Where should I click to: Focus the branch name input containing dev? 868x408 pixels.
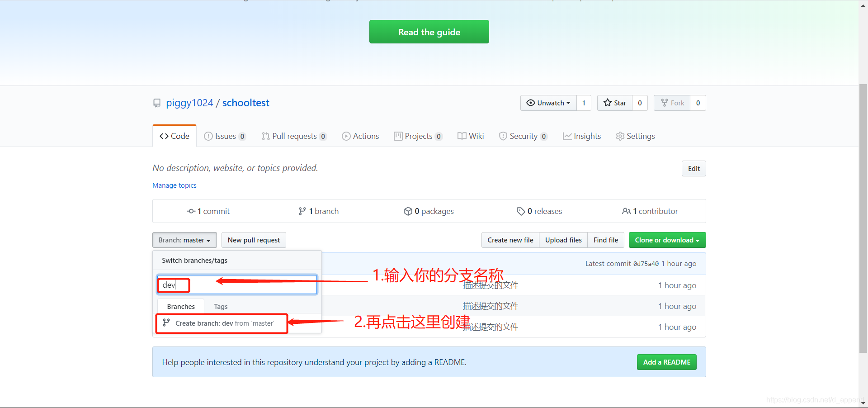[x=237, y=285]
